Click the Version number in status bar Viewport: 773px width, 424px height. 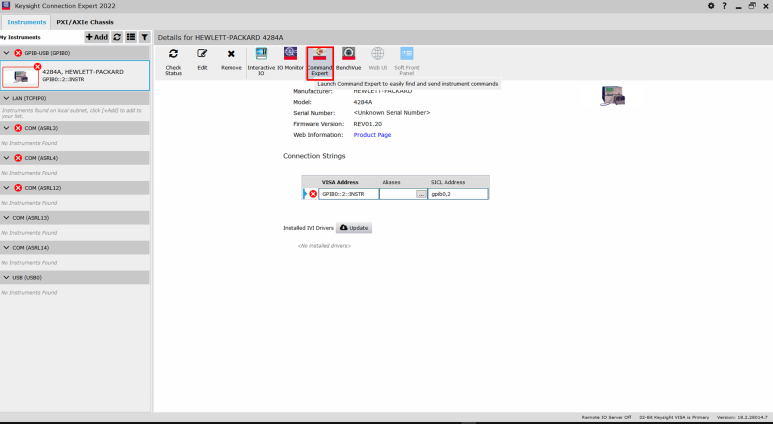point(742,417)
